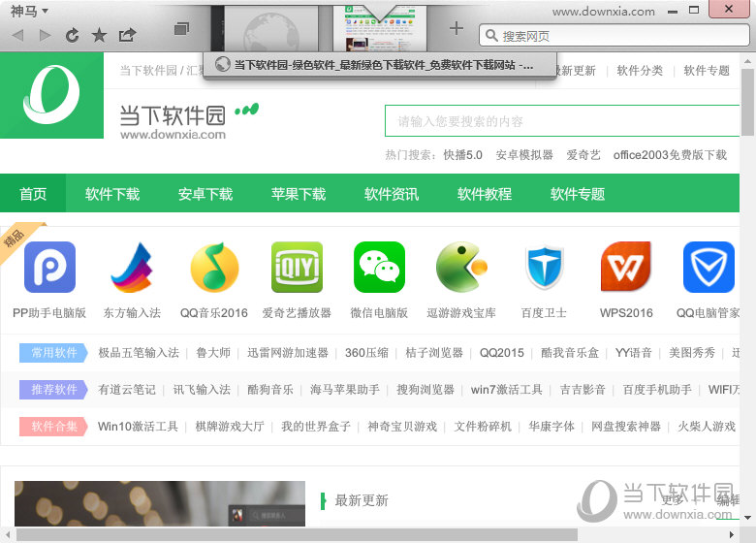This screenshot has height=543, width=756.
Task: Open the 逗游游戏宝库 icon
Action: click(x=461, y=268)
